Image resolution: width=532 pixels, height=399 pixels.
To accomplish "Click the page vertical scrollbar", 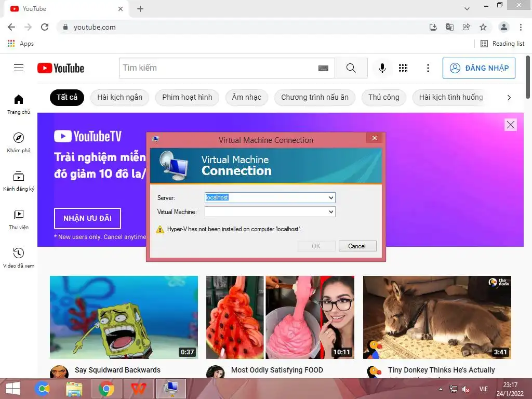I will (528, 77).
